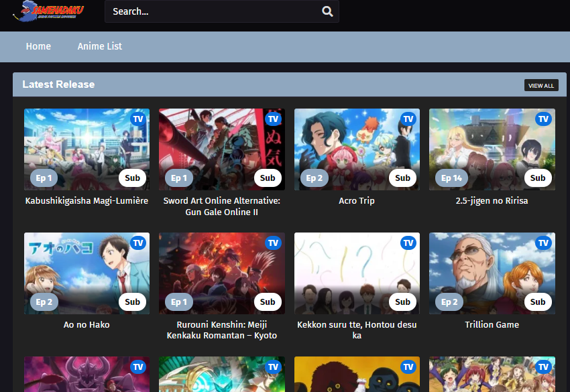Open the Acro Trip thumbnail
This screenshot has height=392, width=570.
coord(357,149)
